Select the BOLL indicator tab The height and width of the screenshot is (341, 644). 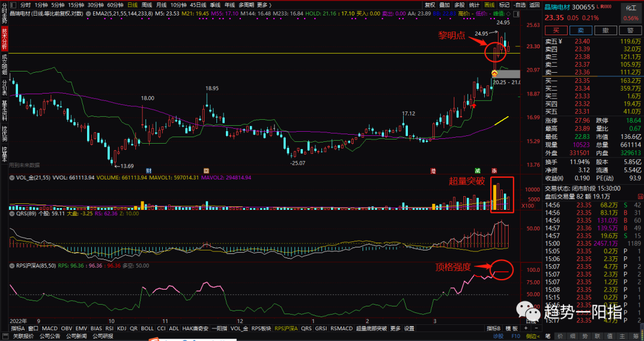point(147,328)
